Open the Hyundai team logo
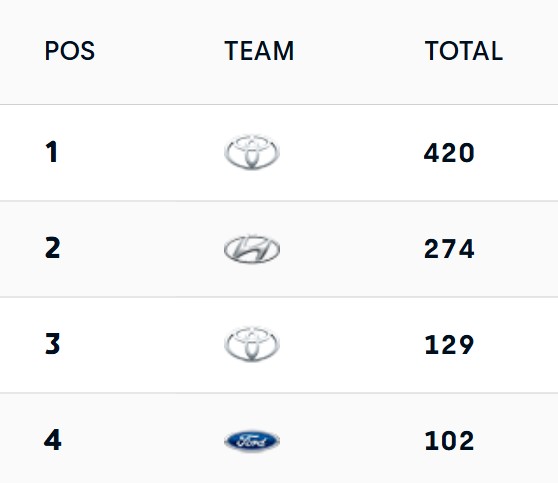 [x=252, y=249]
